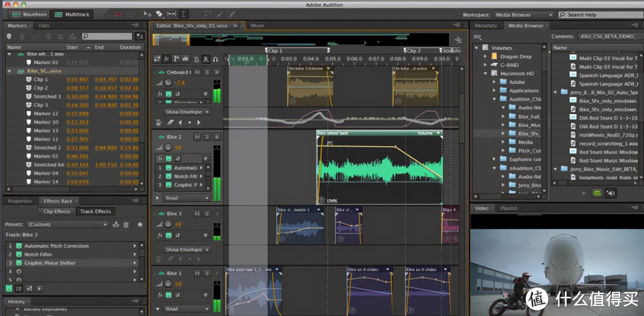Delete preset with Effects Rack trash icon
Image resolution: width=644 pixels, height=316 pixels.
pos(126,225)
